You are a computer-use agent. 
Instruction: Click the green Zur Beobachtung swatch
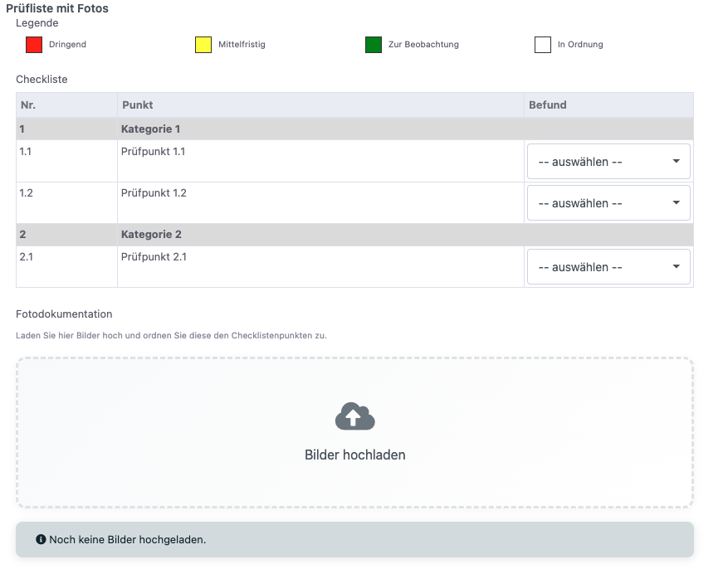[374, 45]
